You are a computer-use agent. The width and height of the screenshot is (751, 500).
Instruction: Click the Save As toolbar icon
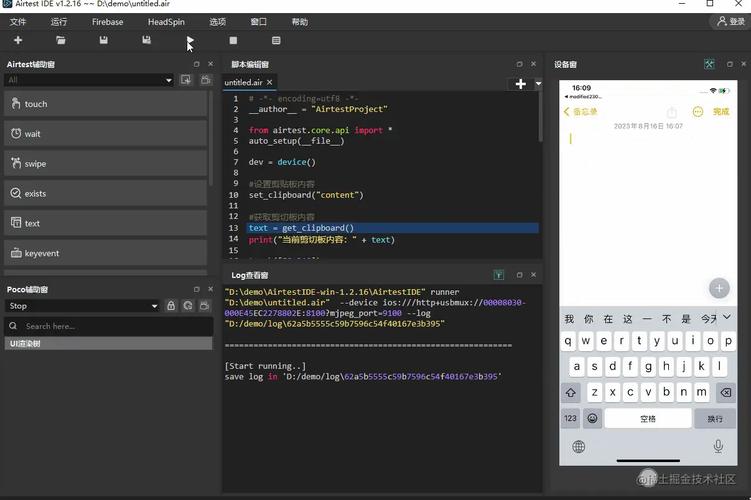pos(147,40)
